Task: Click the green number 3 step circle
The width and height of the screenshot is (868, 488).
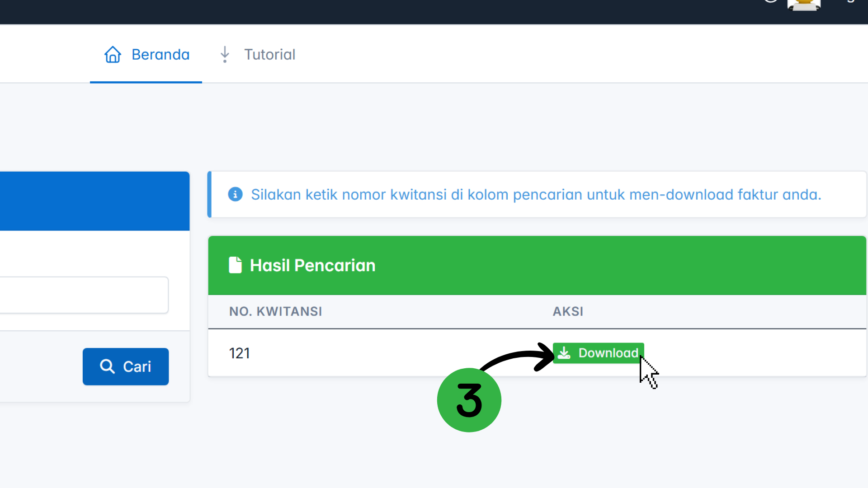Action: (469, 400)
